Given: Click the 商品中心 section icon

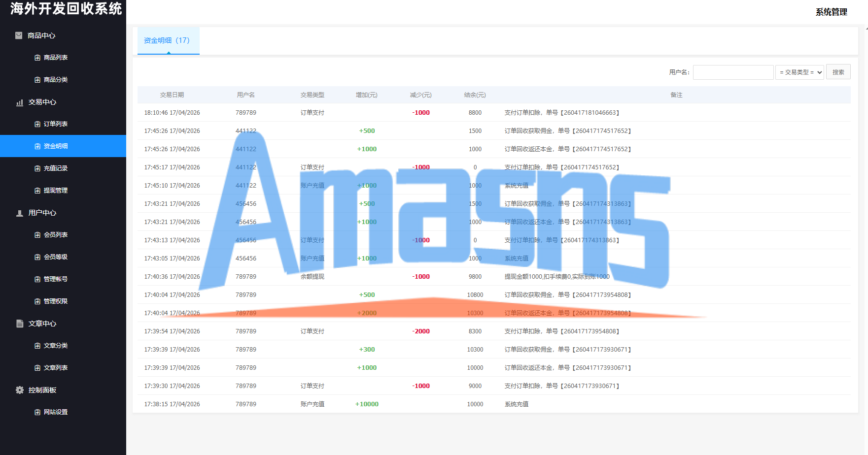Looking at the screenshot, I should pos(19,35).
